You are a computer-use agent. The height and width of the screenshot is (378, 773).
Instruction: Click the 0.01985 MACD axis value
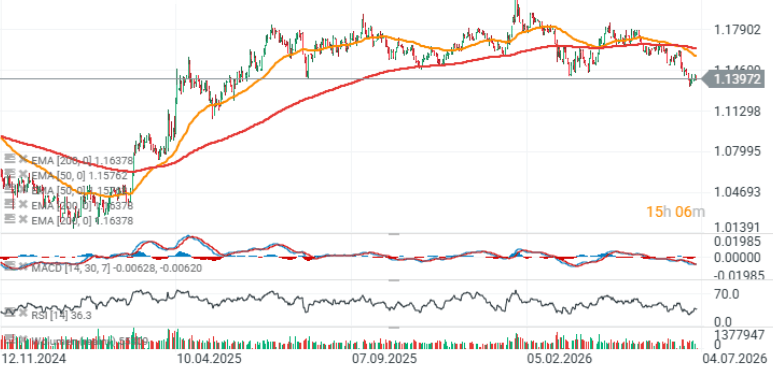coord(738,241)
